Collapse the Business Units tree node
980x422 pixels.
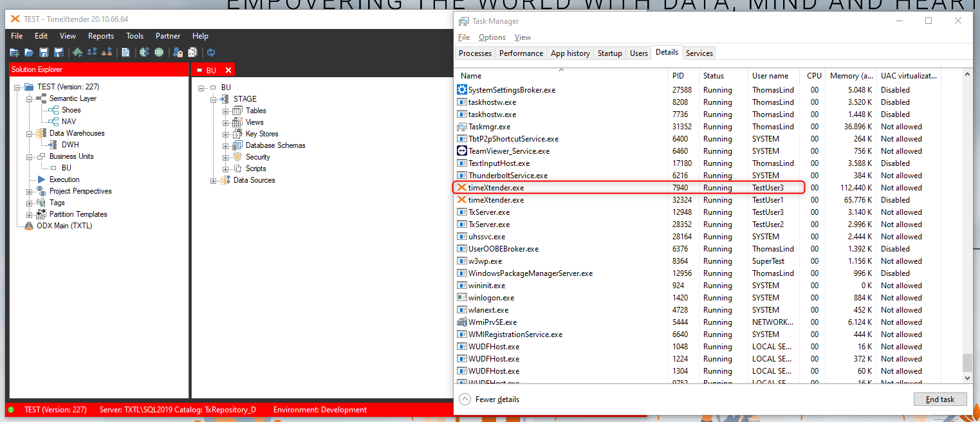pyautogui.click(x=30, y=156)
